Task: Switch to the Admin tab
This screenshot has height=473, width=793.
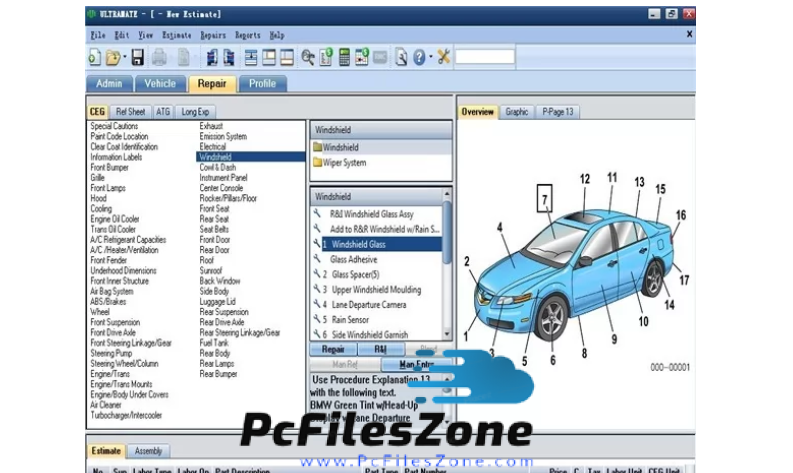Action: (x=109, y=83)
